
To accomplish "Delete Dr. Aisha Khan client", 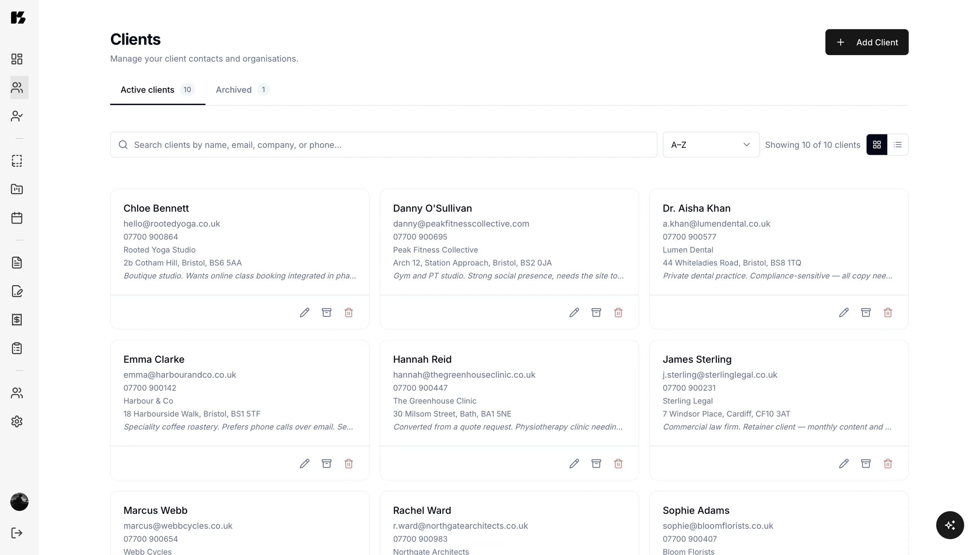I will [888, 312].
